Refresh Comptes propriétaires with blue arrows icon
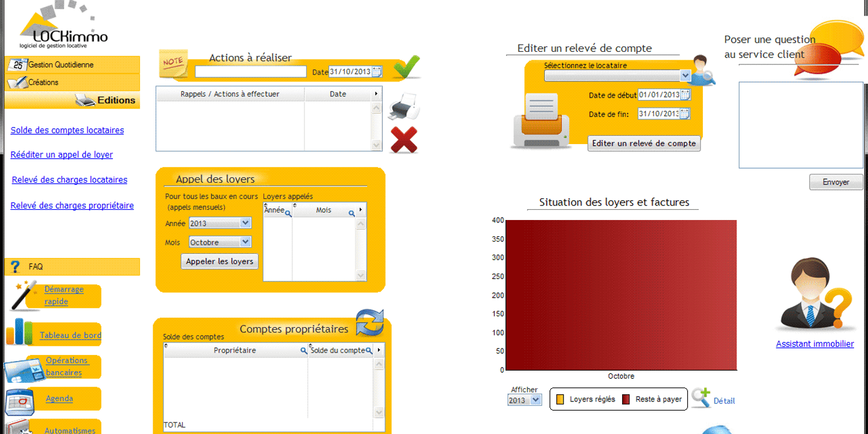The height and width of the screenshot is (434, 868). point(370,322)
